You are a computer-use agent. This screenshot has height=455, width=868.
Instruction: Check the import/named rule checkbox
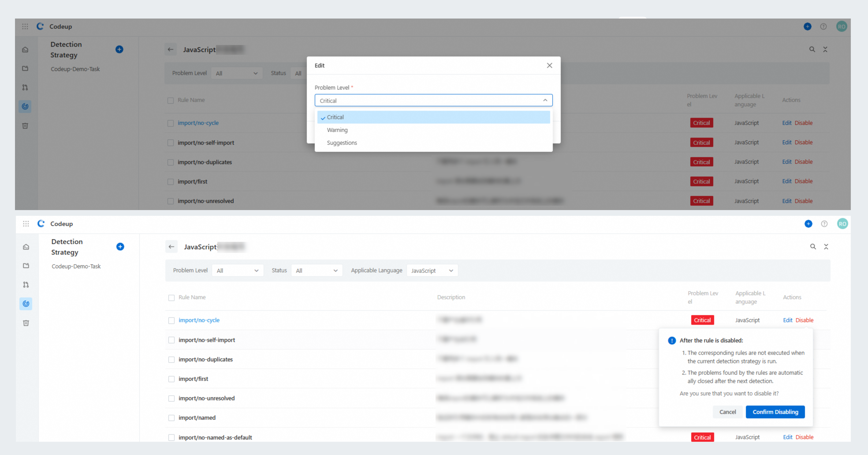[171, 418]
